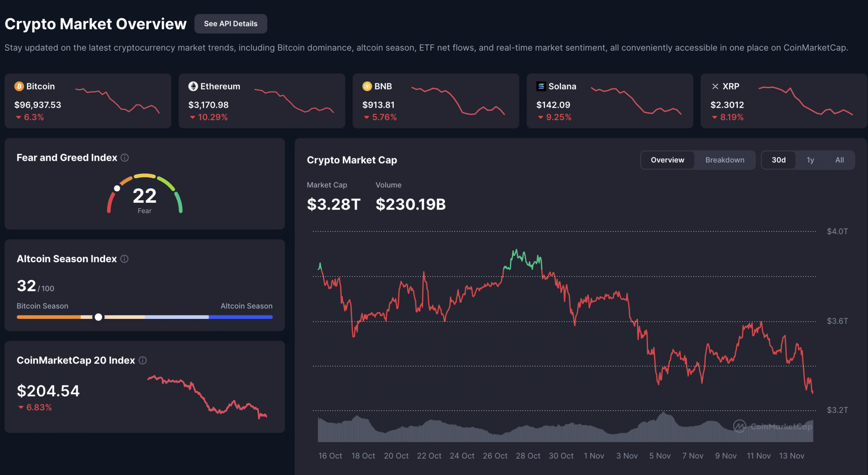Click Bitcoin's price sparkline chart
The width and height of the screenshot is (868, 475).
[117, 101]
